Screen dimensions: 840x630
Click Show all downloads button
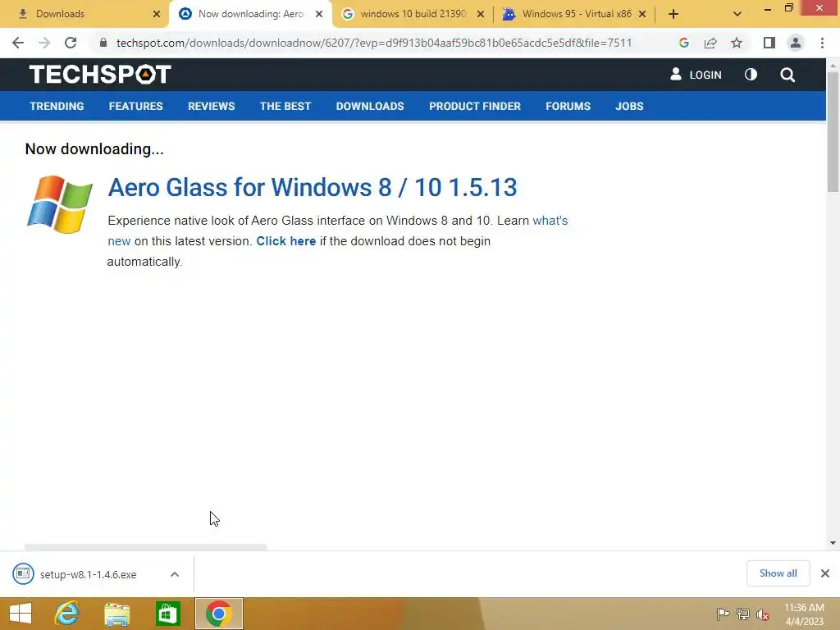pyautogui.click(x=778, y=573)
